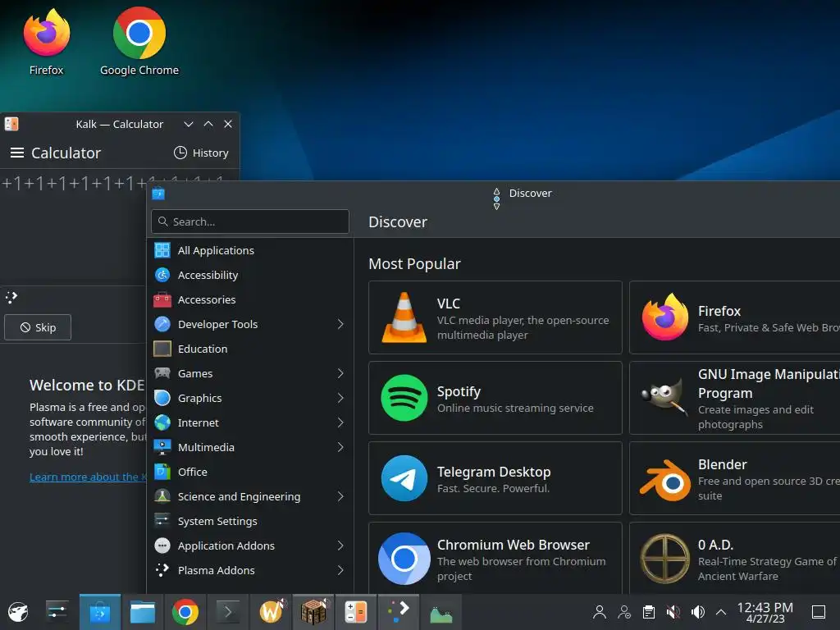
Task: Open the Firefox card in Most Popular
Action: point(734,317)
